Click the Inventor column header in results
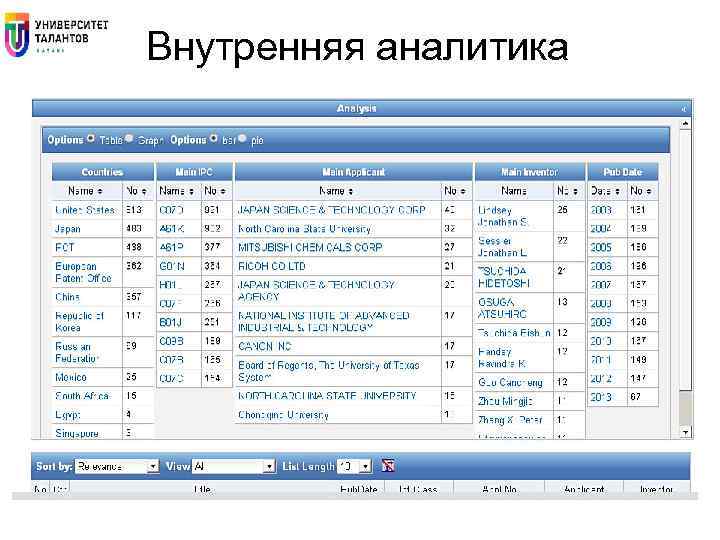Screen dimensions: 720x540 click(656, 489)
